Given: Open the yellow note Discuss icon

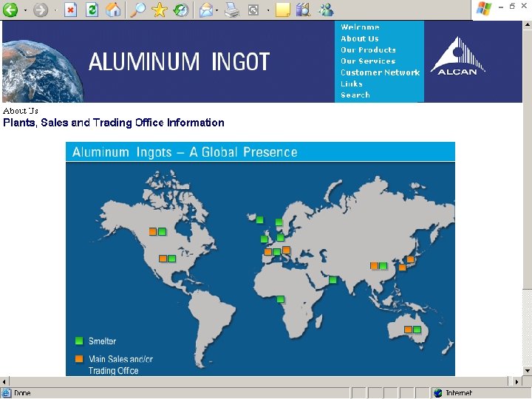Looking at the screenshot, I should pos(282,10).
